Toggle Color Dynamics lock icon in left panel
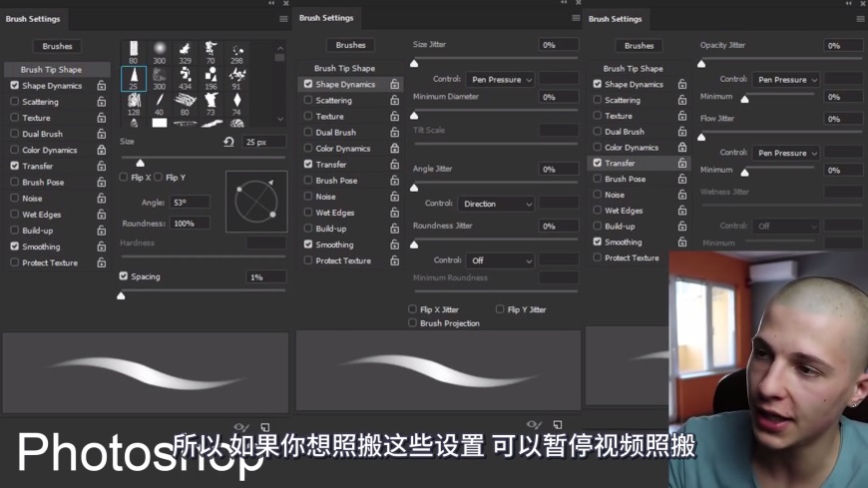 102,150
